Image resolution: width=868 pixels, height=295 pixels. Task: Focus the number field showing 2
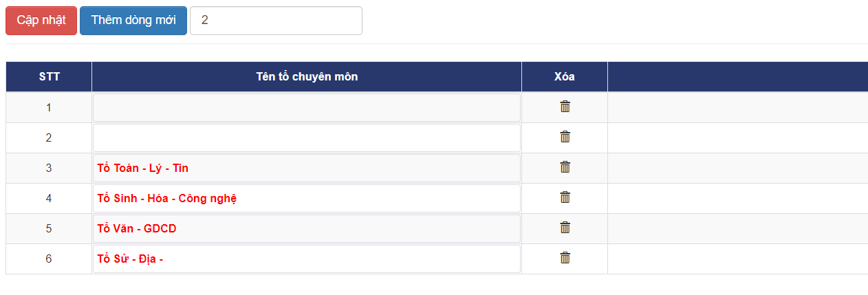coord(276,21)
